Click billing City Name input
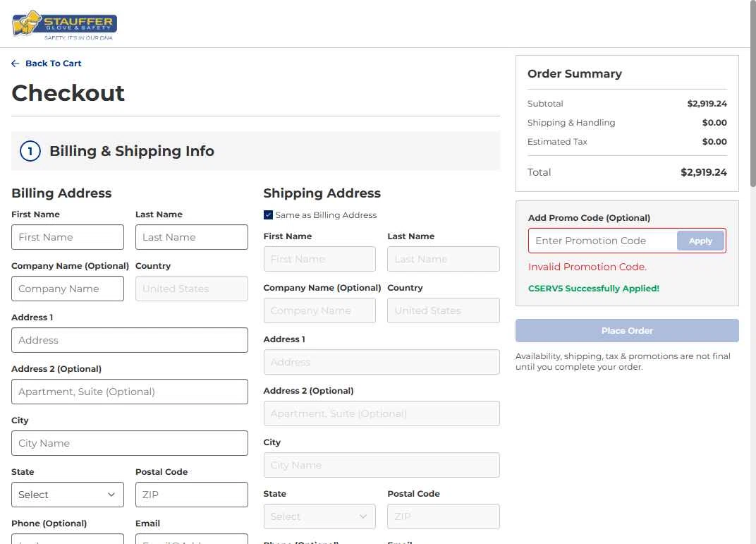Viewport: 756px width, 544px height. tap(130, 443)
